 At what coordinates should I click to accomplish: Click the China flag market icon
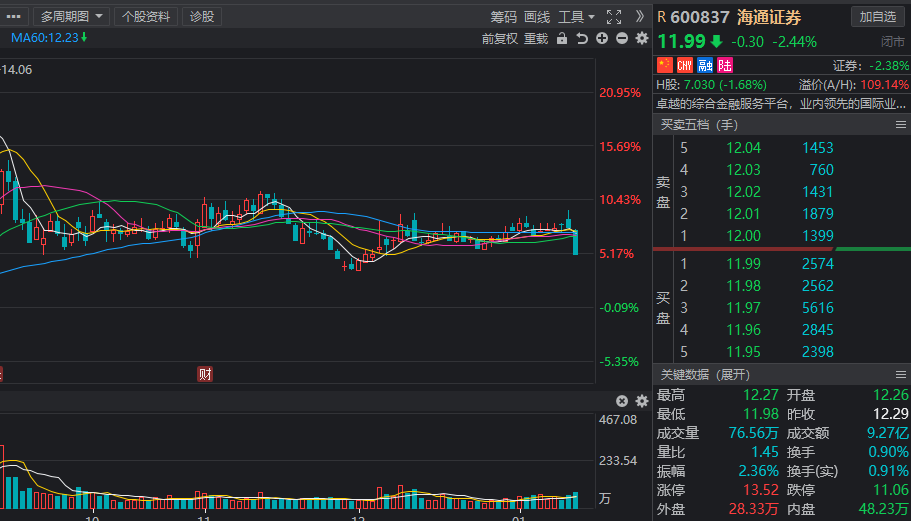(x=665, y=64)
